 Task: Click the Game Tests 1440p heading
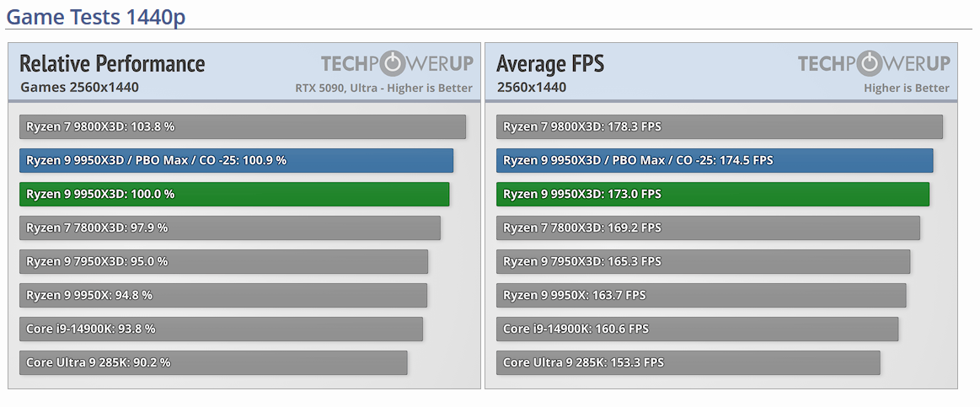(95, 16)
